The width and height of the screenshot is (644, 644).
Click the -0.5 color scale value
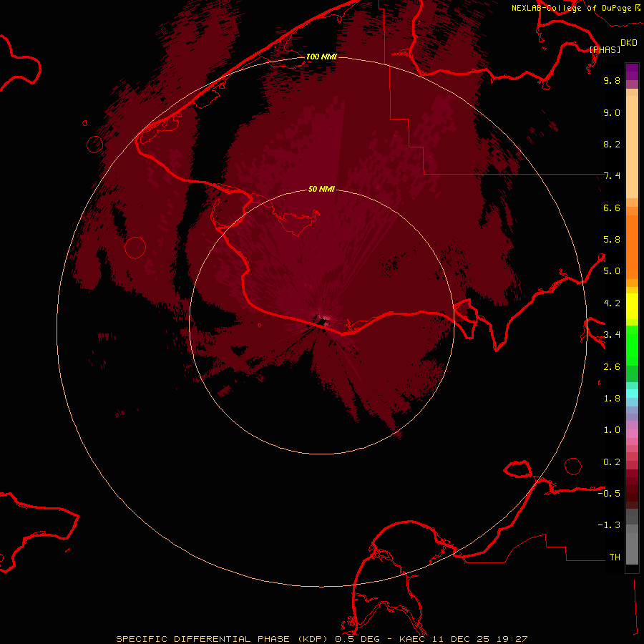[609, 494]
